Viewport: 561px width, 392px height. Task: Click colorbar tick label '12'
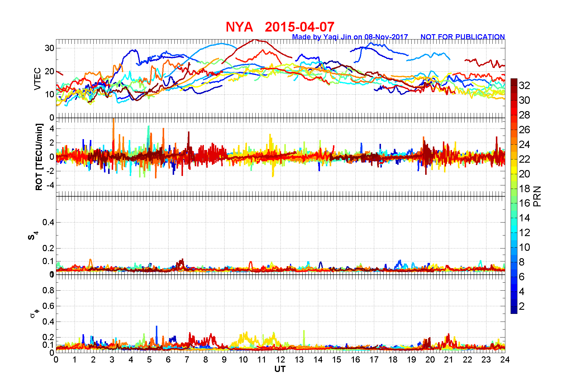click(524, 233)
